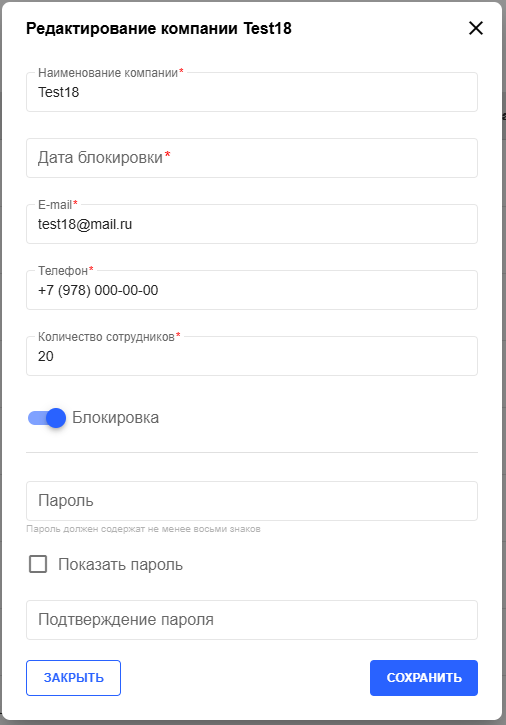Click the Блокировка label text
506x725 pixels.
(116, 418)
